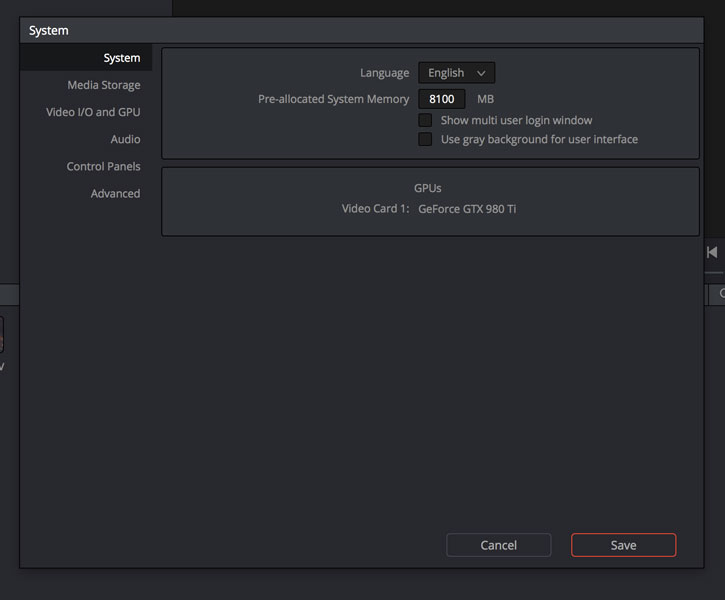Screen dimensions: 725x600
Task: Save the system preferences
Action: [623, 545]
